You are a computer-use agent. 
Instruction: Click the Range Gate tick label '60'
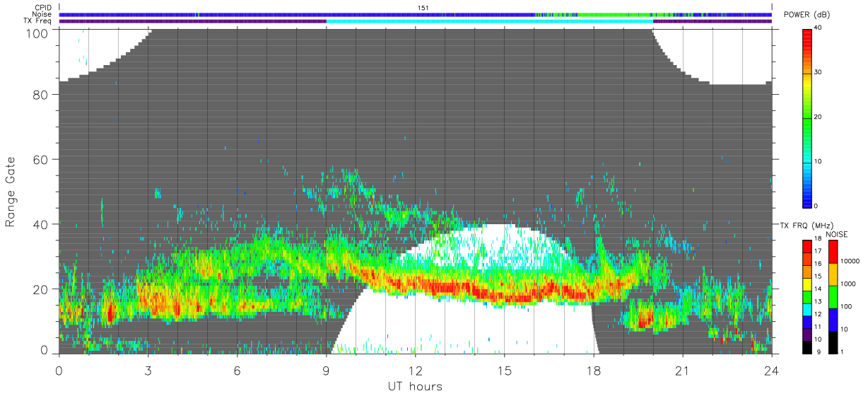click(41, 160)
